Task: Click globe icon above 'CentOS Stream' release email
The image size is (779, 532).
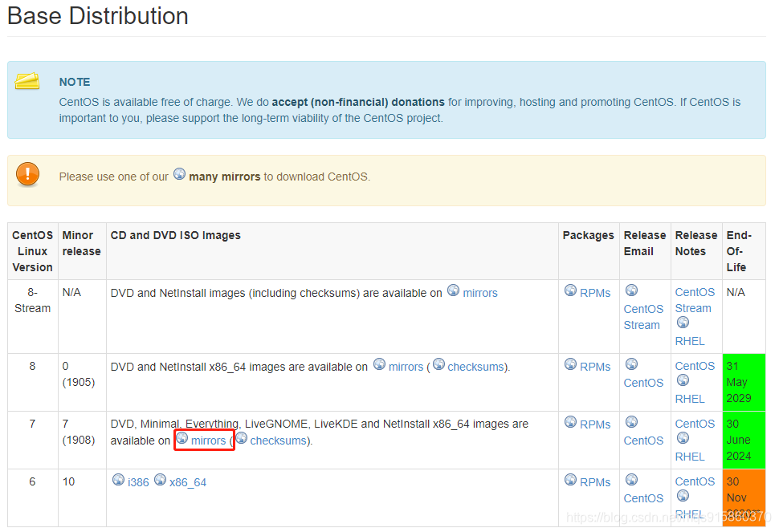Action: click(631, 290)
